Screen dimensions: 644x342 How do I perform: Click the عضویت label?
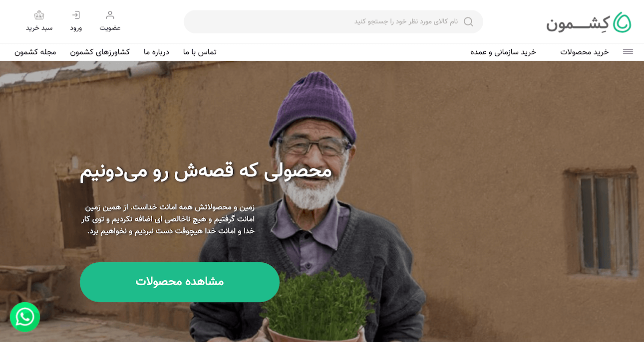click(x=110, y=28)
